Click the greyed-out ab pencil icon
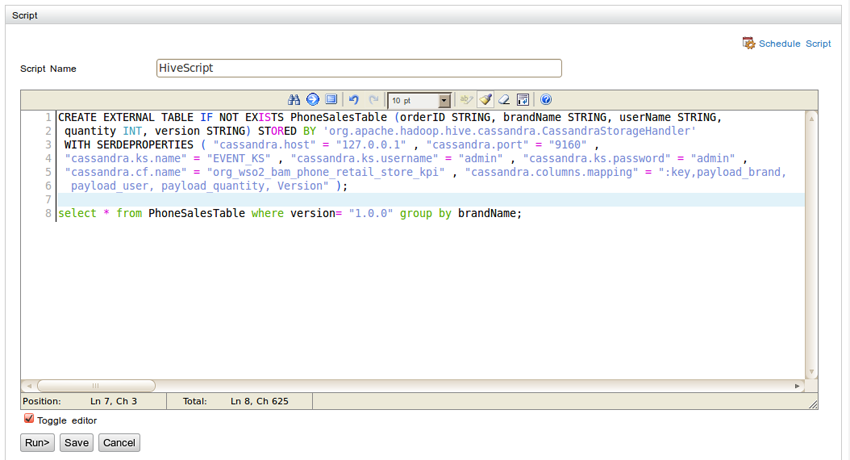The width and height of the screenshot is (850, 460). (x=466, y=100)
